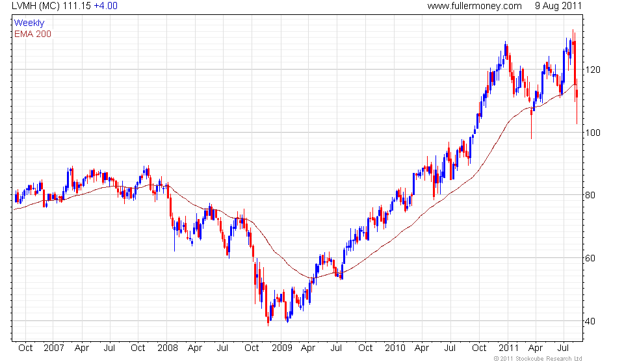Select the 'Weekly' interval label

point(29,23)
